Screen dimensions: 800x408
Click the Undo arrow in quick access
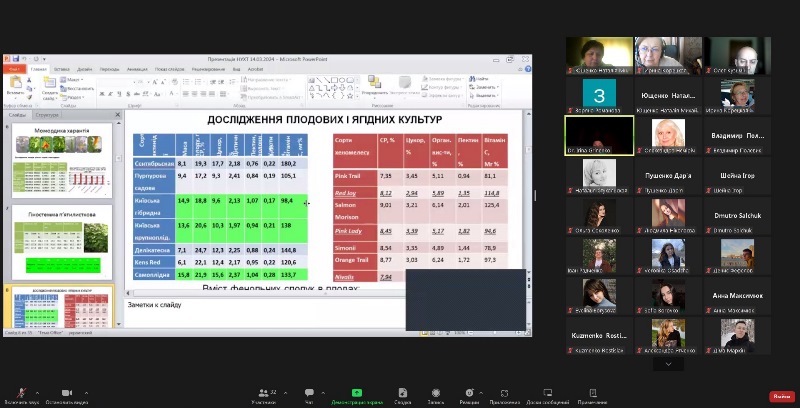[x=25, y=59]
